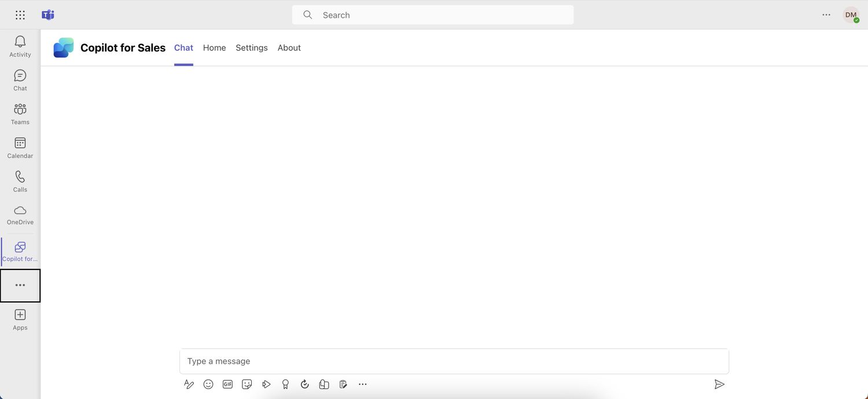The image size is (868, 399).
Task: Open Settings and more menu at top right
Action: (x=826, y=15)
